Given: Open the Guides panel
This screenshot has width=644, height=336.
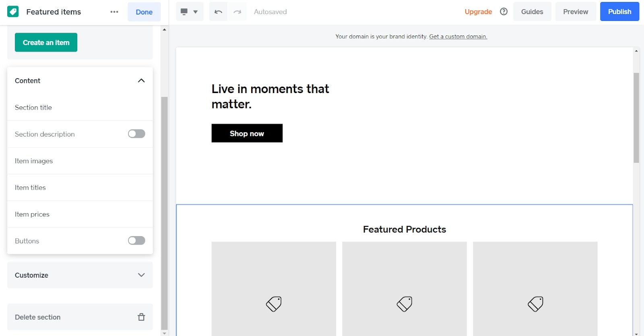Looking at the screenshot, I should [532, 12].
